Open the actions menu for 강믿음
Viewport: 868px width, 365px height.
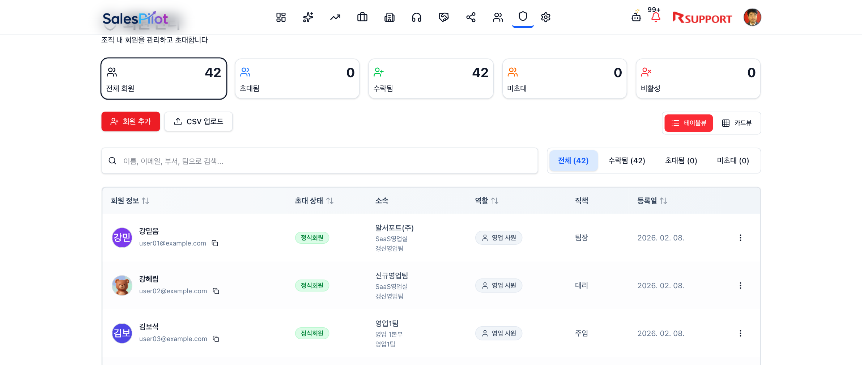(x=740, y=238)
